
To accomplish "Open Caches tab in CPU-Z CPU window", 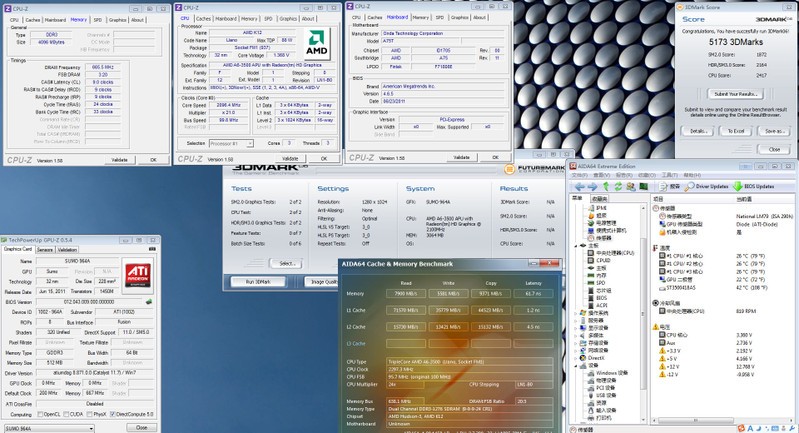I will [203, 19].
